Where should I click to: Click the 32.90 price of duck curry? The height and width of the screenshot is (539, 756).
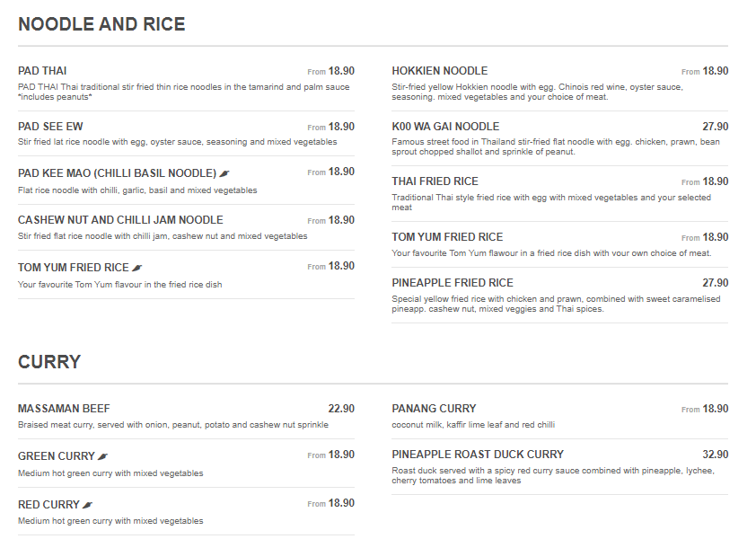(715, 455)
